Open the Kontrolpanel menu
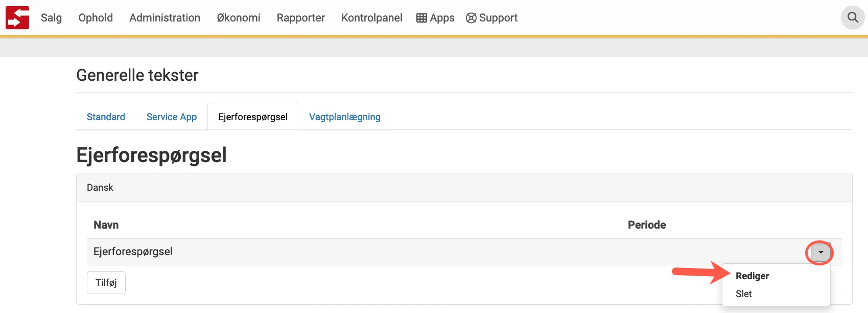868x313 pixels. (371, 18)
